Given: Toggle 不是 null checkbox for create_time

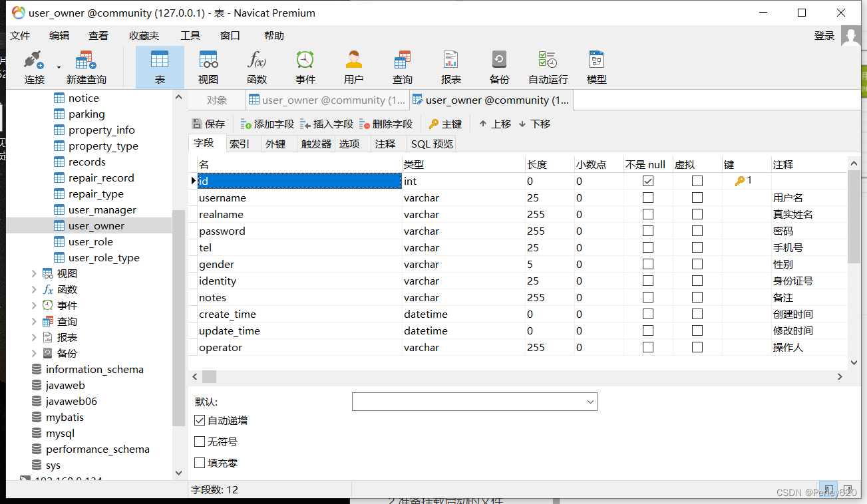Looking at the screenshot, I should 648,314.
